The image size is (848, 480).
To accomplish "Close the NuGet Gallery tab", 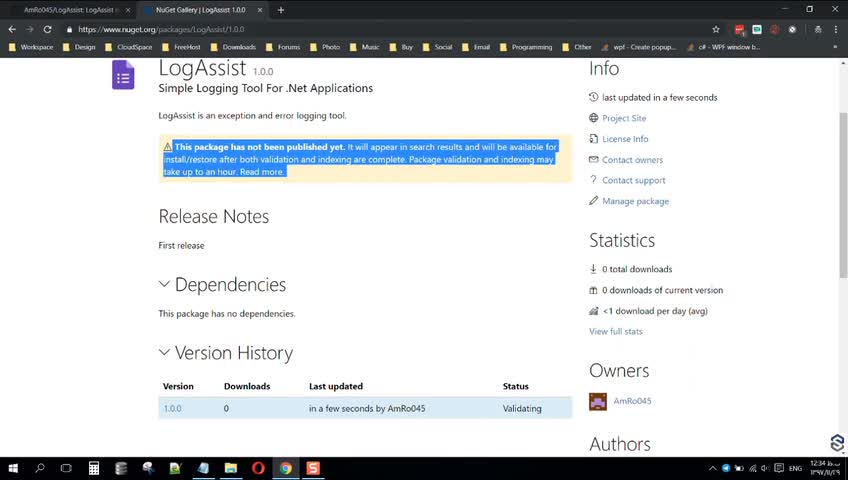I will 260,10.
